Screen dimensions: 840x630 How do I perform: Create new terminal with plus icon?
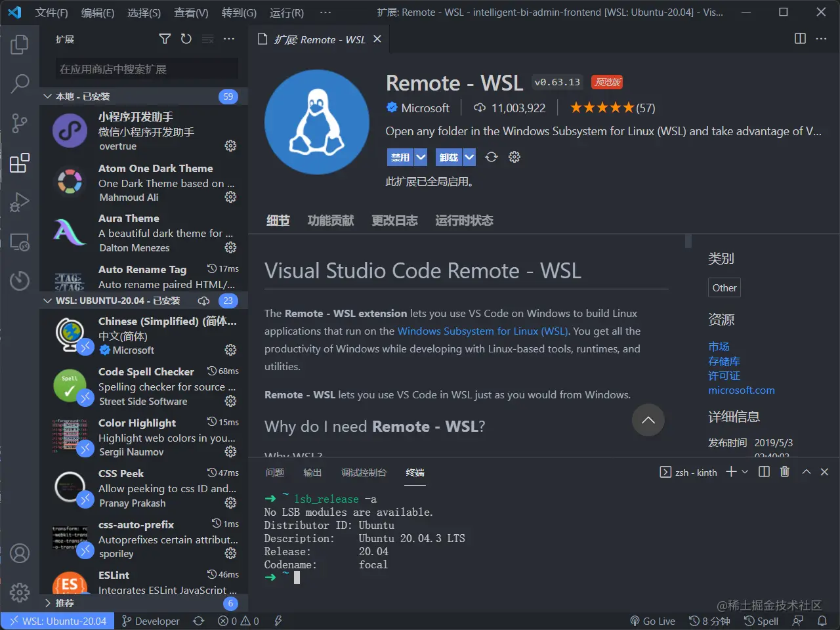[x=731, y=472]
